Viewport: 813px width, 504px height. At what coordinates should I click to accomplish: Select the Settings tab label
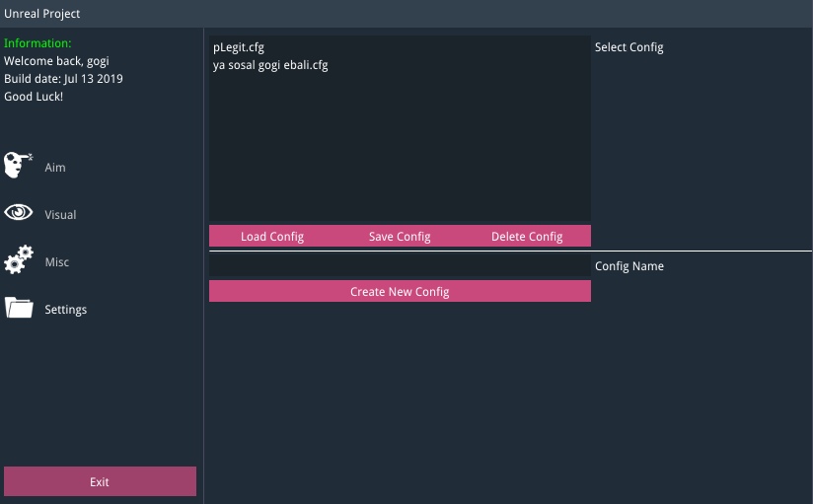65,310
